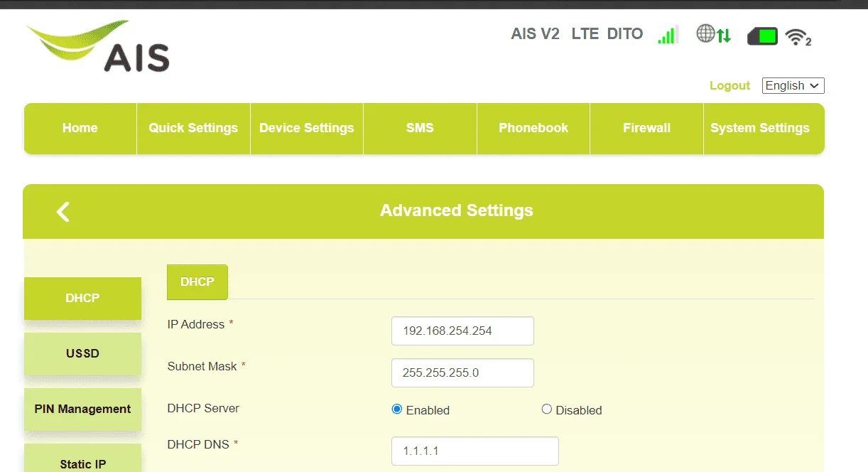The width and height of the screenshot is (868, 472).
Task: Click the DITO operator name text
Action: coord(625,34)
